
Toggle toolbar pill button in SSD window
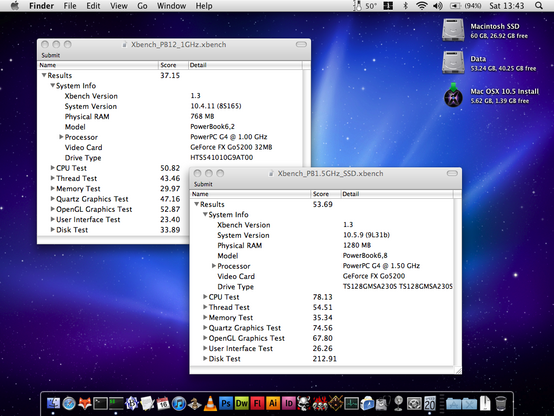pyautogui.click(x=452, y=174)
